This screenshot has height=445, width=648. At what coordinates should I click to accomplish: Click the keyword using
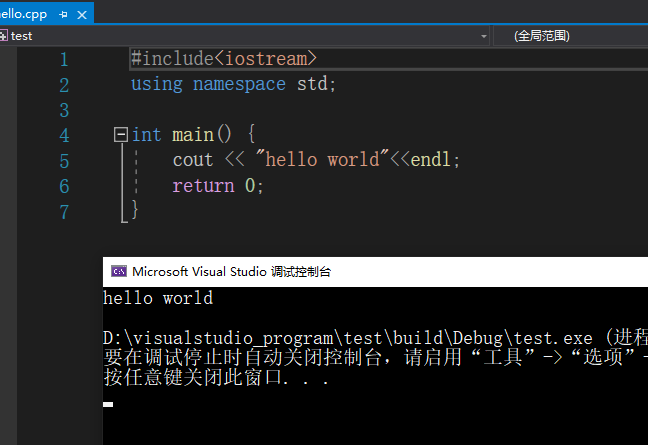pyautogui.click(x=157, y=84)
